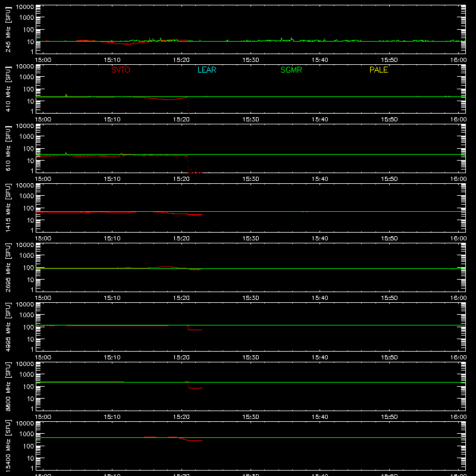Select the 15400 MHz [SFU] axis title
Screen dimensions: 476x476
pyautogui.click(x=8, y=446)
